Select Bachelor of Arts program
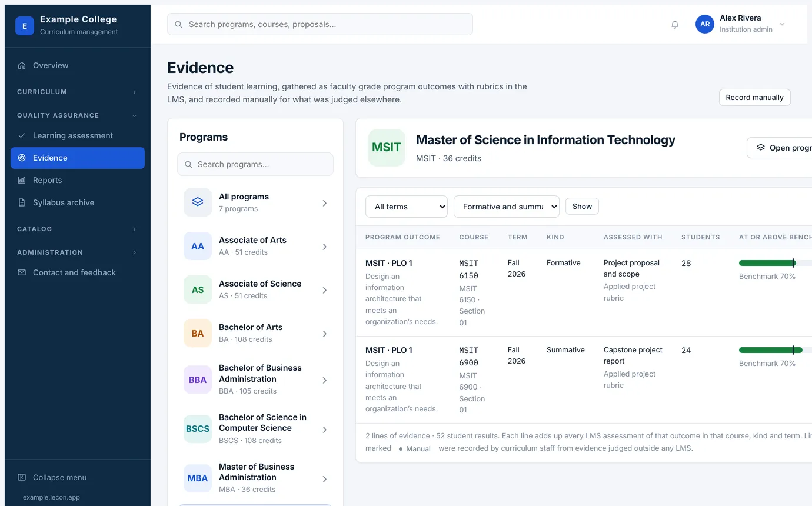The image size is (812, 506). click(x=255, y=333)
